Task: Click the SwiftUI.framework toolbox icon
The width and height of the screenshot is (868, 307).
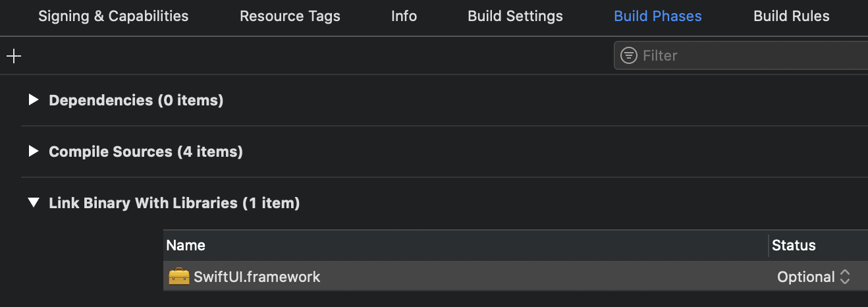Action: pyautogui.click(x=178, y=277)
